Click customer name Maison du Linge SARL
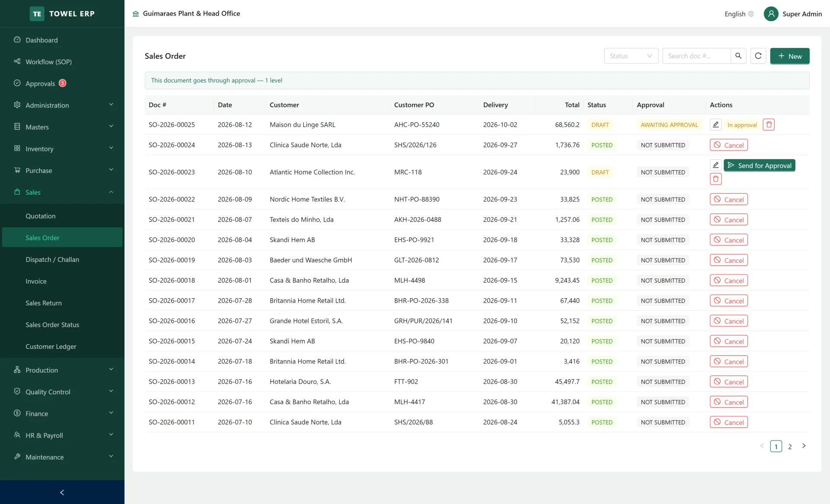The image size is (830, 504). [302, 124]
